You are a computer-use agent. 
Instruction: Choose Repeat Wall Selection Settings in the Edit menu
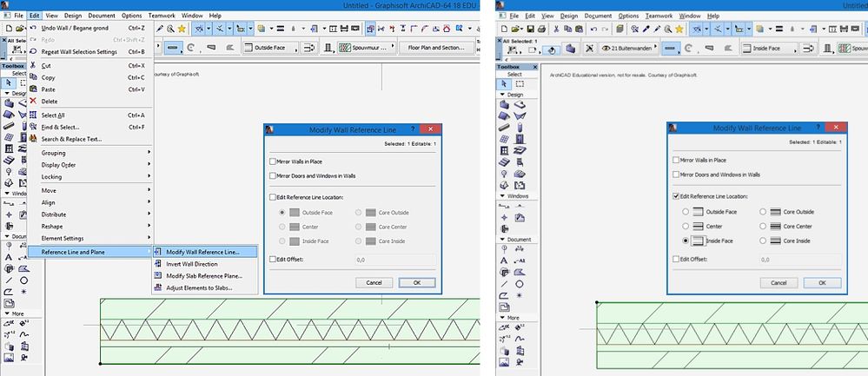coord(90,51)
